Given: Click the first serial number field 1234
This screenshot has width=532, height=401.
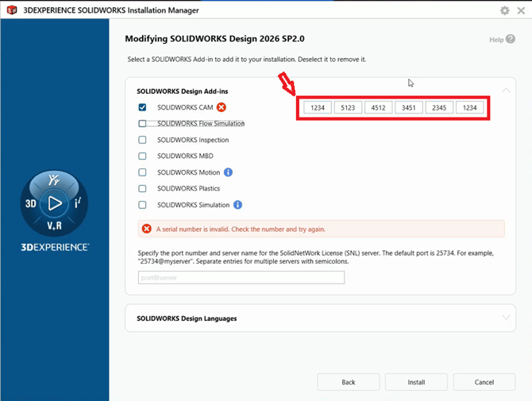Looking at the screenshot, I should click(318, 107).
